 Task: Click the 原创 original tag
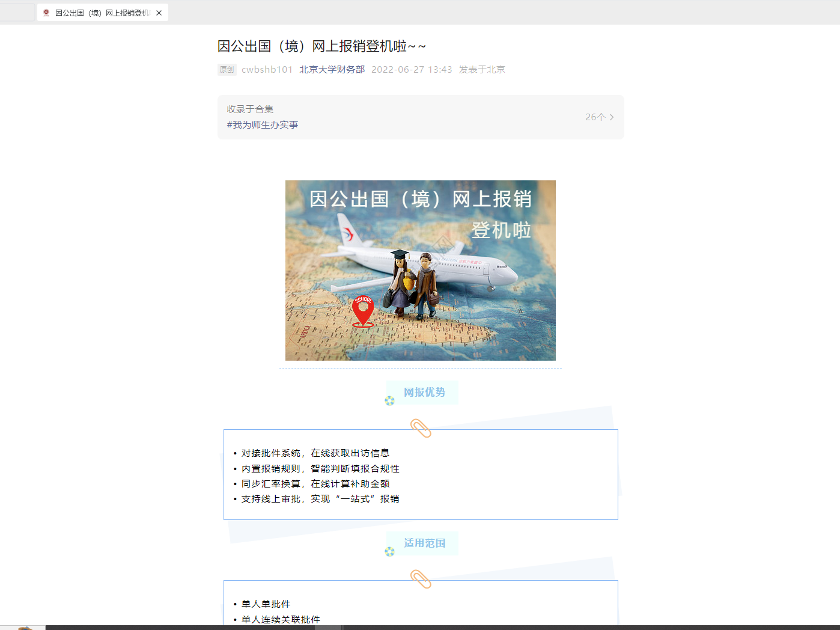click(x=227, y=70)
